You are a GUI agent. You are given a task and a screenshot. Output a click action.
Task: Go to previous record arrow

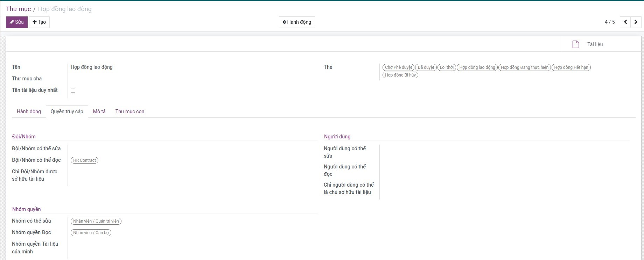point(625,22)
